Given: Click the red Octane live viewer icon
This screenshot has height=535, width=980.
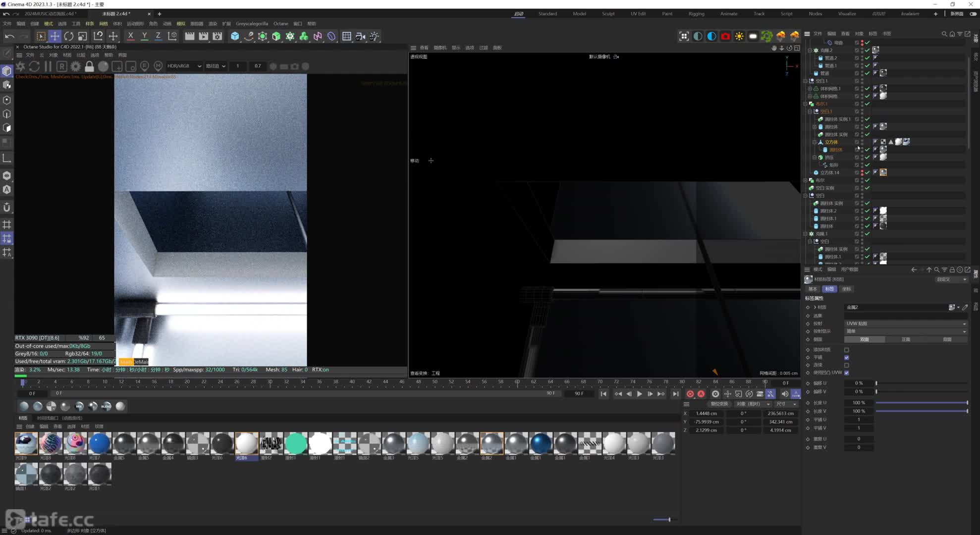Looking at the screenshot, I should [x=725, y=36].
